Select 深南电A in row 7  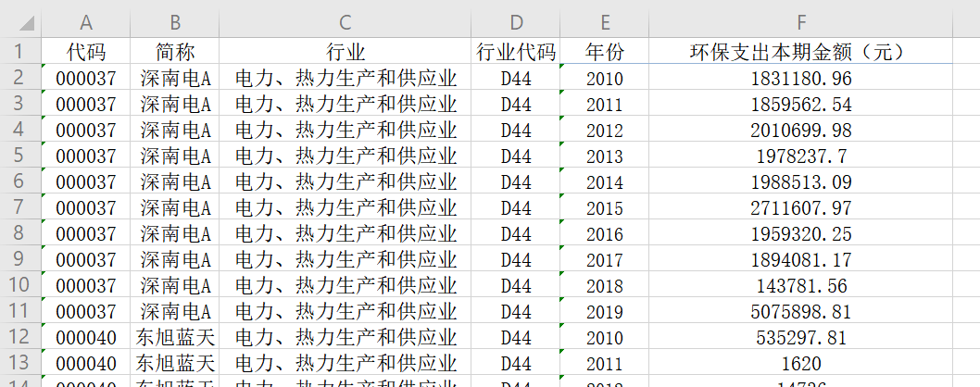[175, 207]
